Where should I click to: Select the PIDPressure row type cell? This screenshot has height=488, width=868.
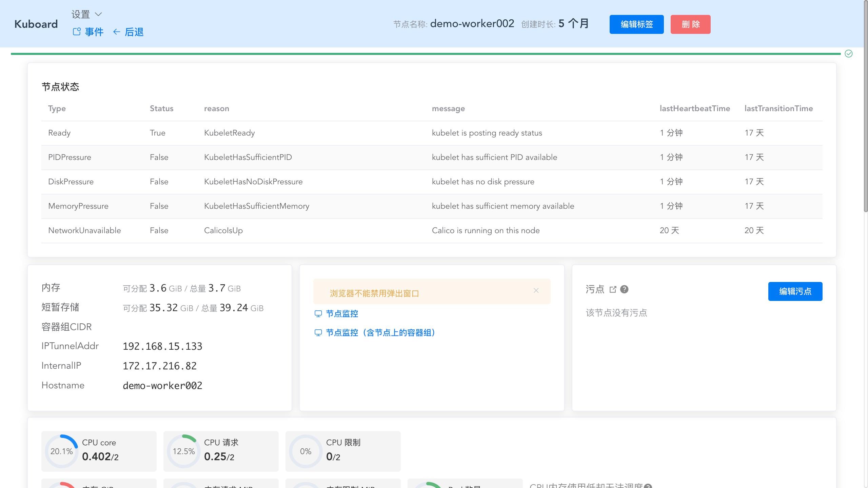point(70,157)
